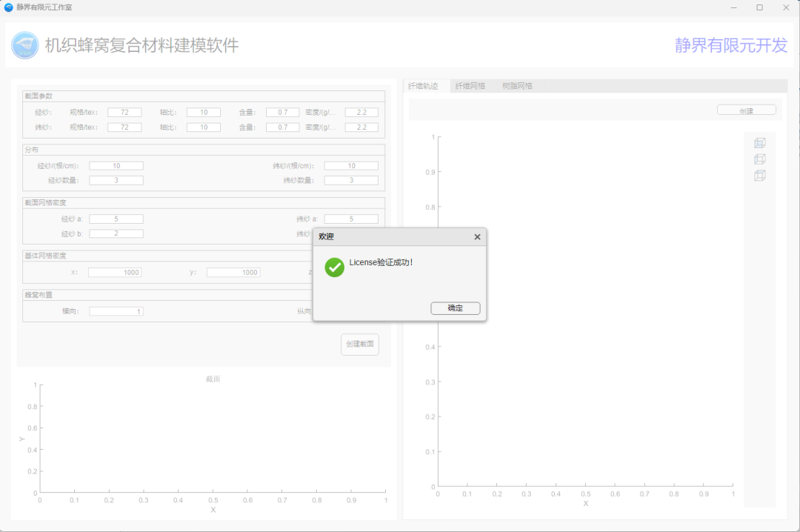Viewport: 800px width, 532px height.
Task: Click the 经纱/(根/cm) input field
Action: 116,166
